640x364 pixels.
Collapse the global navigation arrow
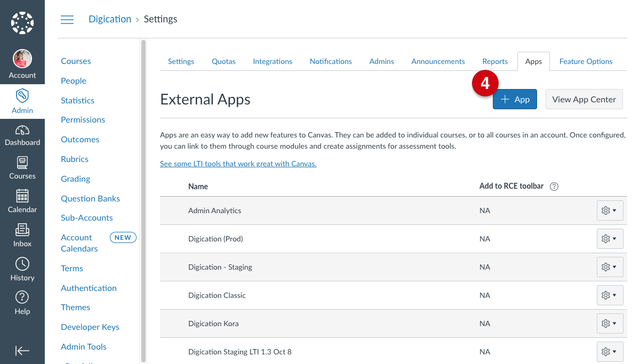pos(22,351)
